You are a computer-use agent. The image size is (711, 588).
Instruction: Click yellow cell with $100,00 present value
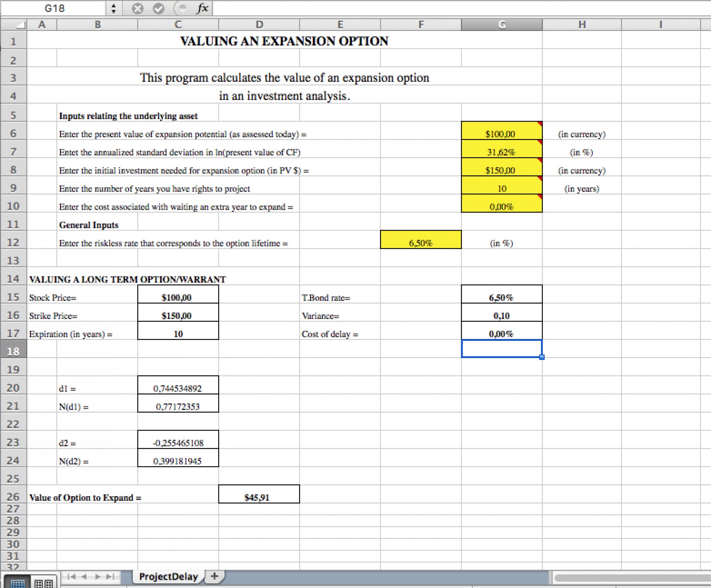coord(502,131)
